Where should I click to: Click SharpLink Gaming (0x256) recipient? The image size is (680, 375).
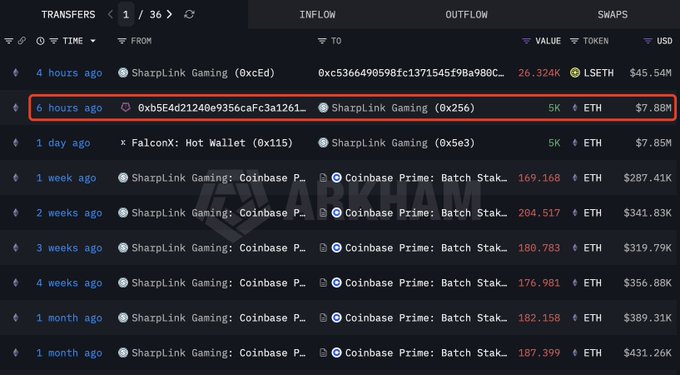point(403,108)
